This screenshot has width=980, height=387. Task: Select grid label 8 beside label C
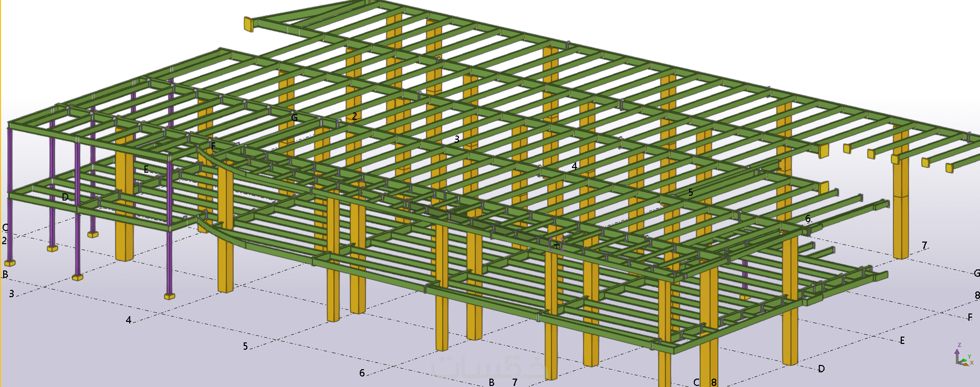(714, 382)
